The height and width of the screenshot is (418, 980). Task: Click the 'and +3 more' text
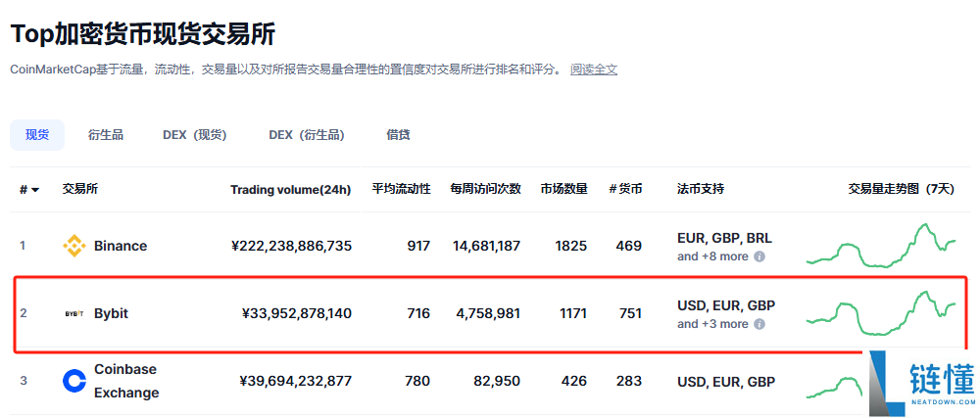(x=712, y=324)
